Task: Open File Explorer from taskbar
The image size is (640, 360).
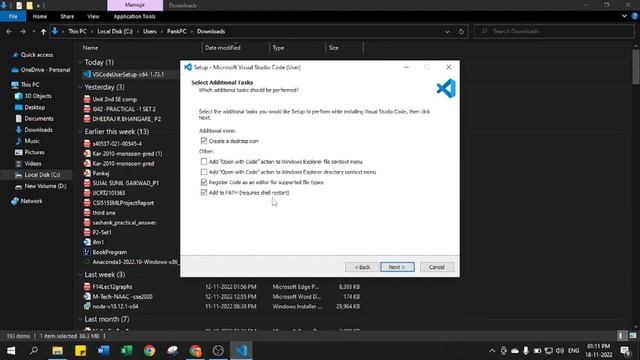Action: (57, 350)
